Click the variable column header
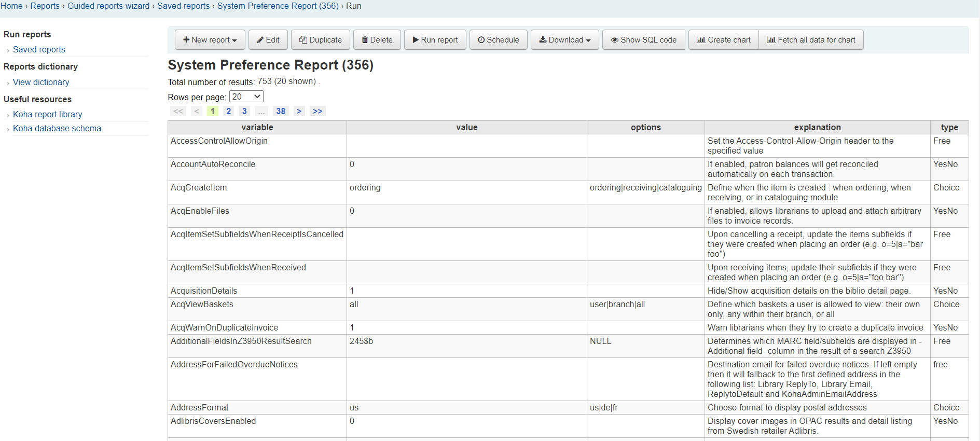 click(257, 128)
